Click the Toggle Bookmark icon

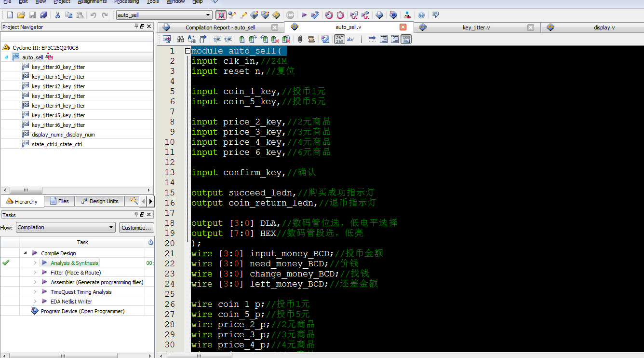(241, 39)
